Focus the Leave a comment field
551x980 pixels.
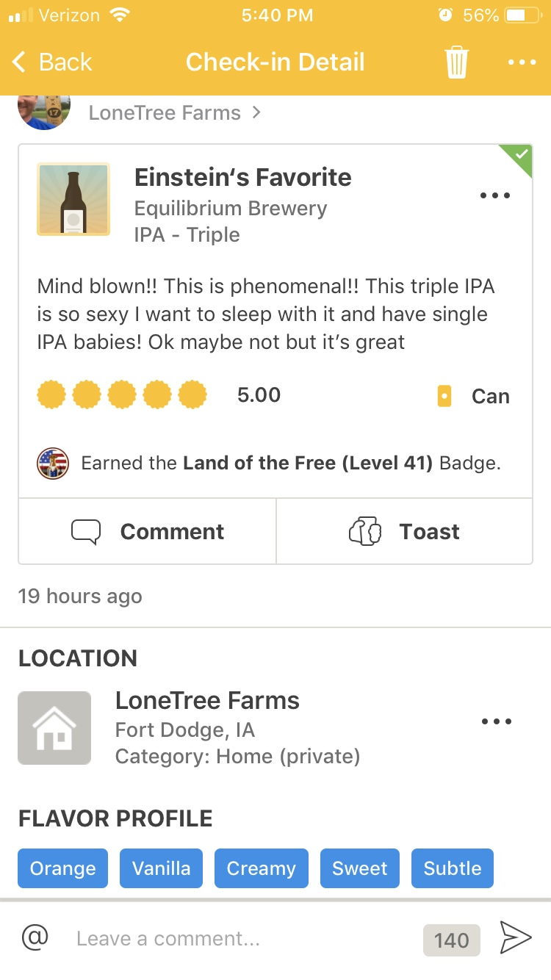click(x=242, y=939)
